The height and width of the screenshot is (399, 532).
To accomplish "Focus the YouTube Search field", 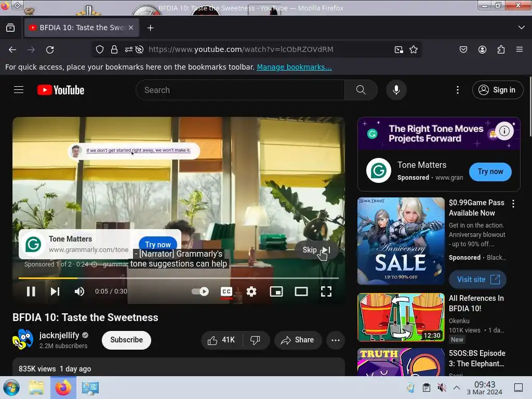I will pos(240,90).
